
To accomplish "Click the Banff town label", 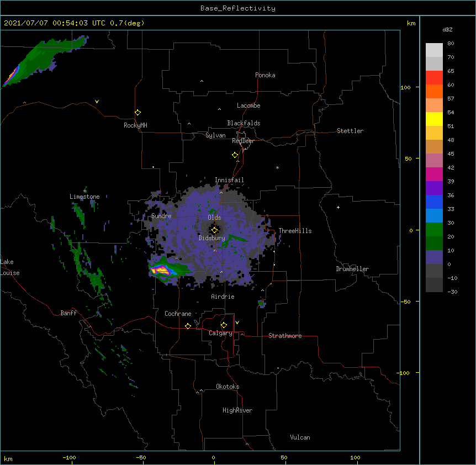I will coord(68,313).
